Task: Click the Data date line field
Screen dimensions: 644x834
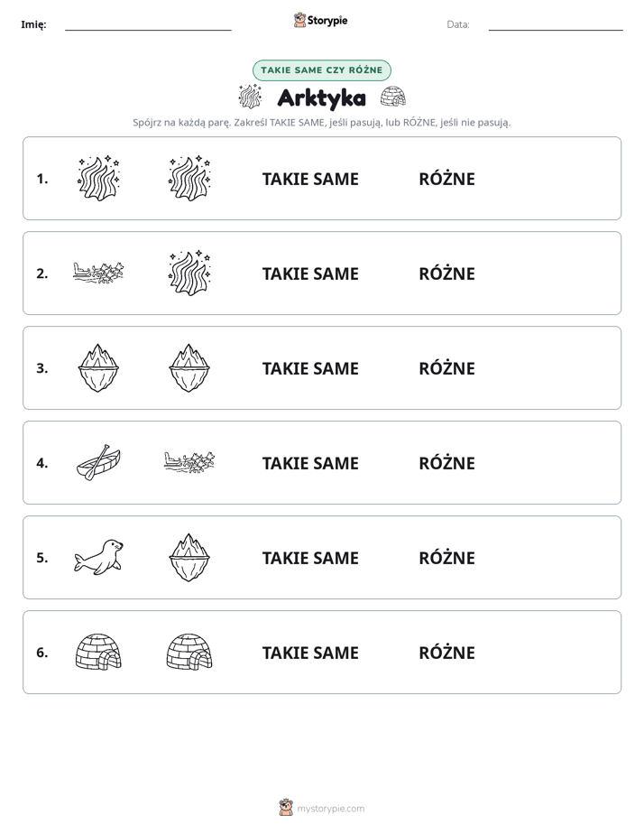Action: (556, 25)
